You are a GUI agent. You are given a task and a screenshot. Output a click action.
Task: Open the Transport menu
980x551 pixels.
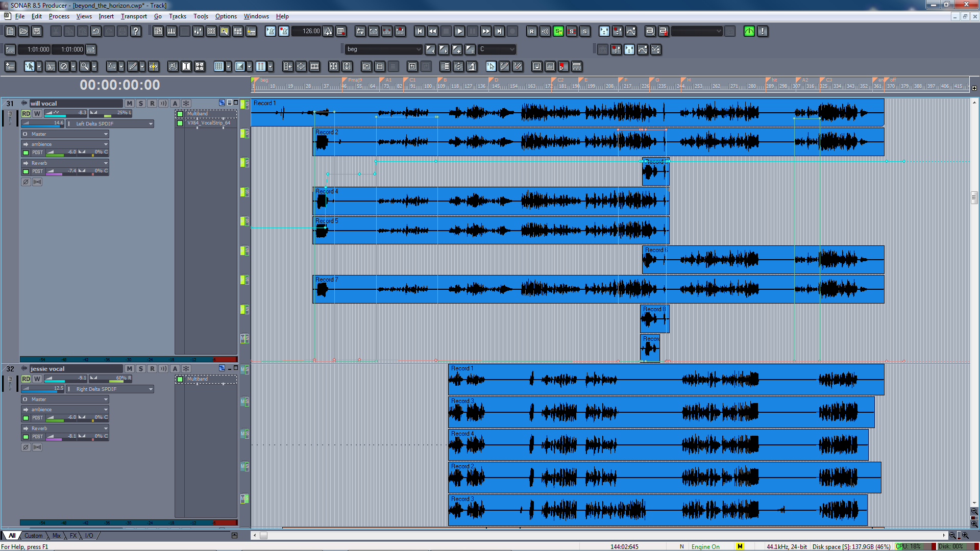[x=134, y=16]
